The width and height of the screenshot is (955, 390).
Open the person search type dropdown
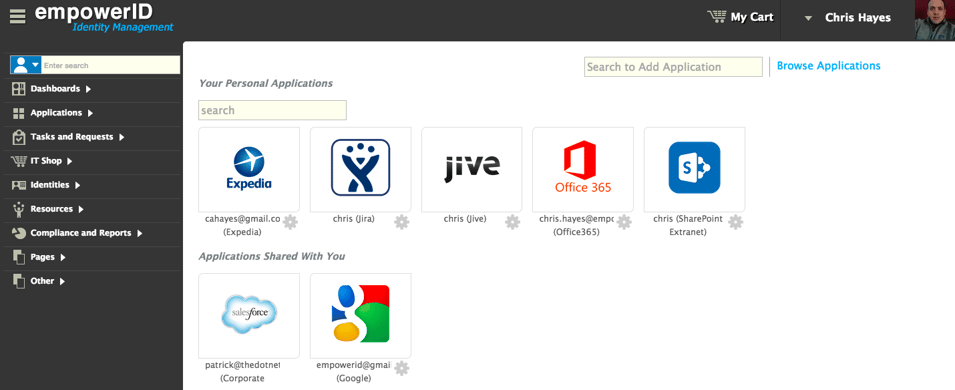point(26,65)
